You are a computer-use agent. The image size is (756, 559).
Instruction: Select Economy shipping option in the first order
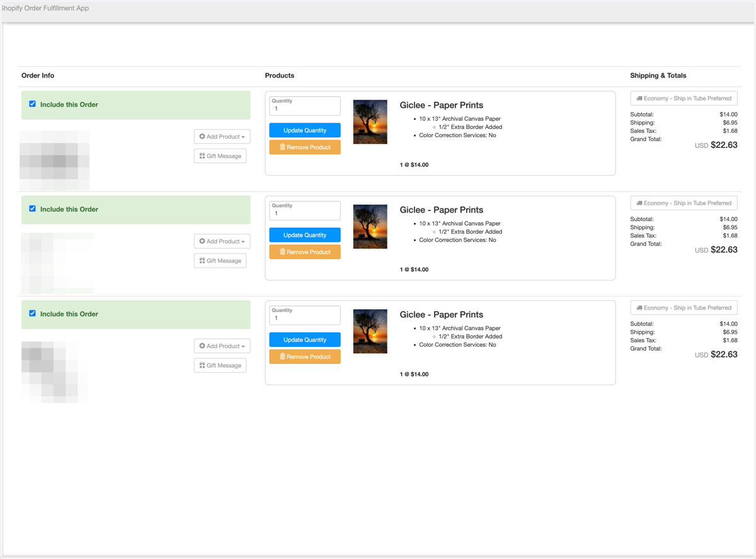click(684, 98)
